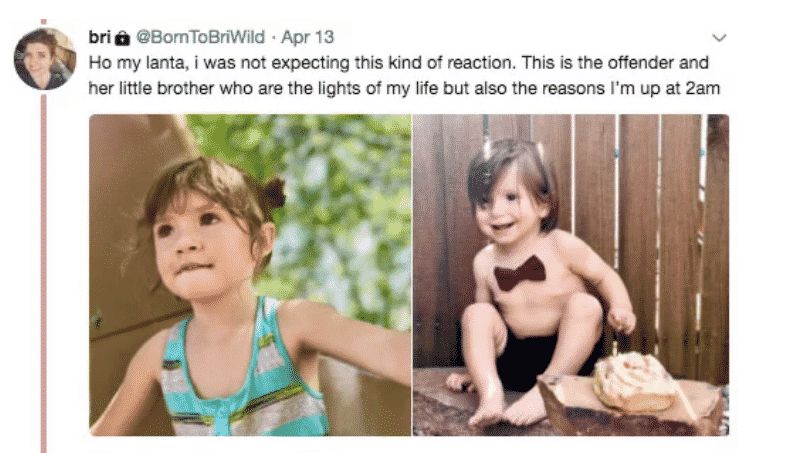Open the left photo of the girl

click(249, 275)
